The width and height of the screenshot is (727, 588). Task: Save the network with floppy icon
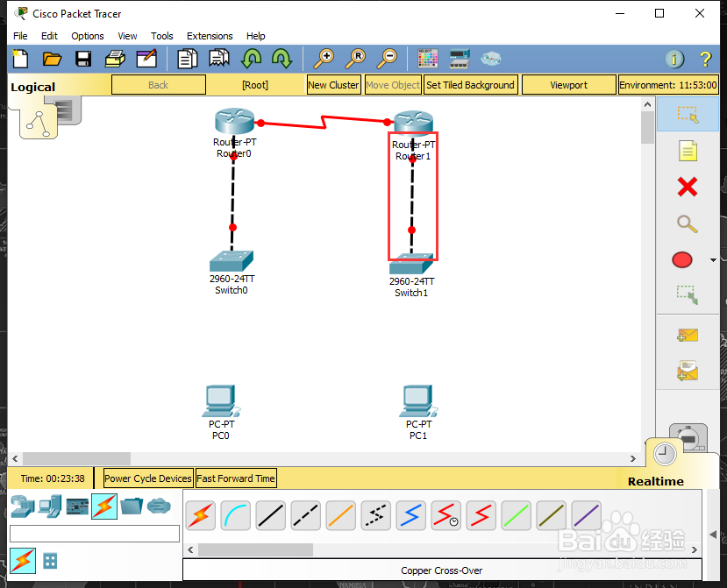point(83,59)
